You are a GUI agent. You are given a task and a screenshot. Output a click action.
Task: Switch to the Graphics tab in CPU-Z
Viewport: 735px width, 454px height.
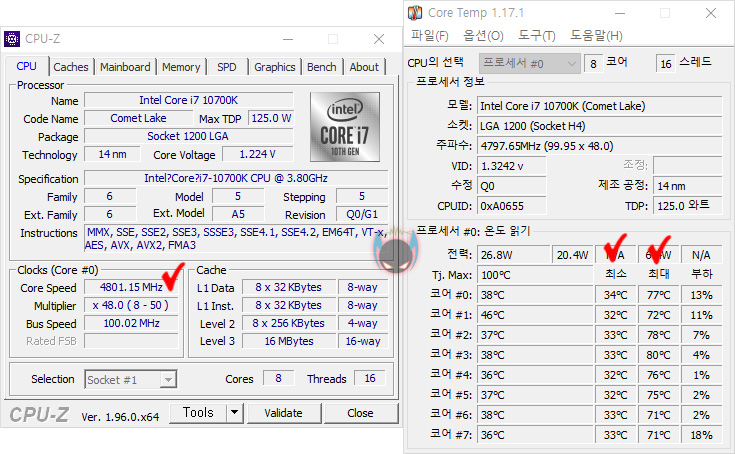(x=275, y=67)
